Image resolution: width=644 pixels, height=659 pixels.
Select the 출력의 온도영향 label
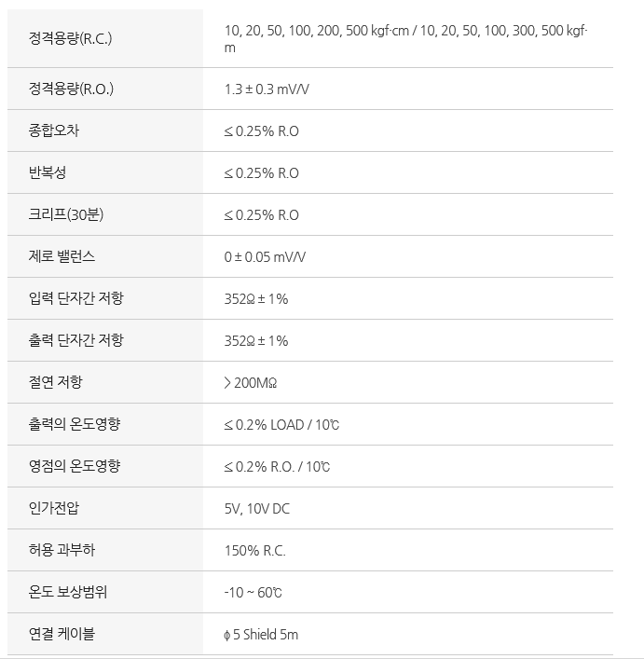coord(75,424)
